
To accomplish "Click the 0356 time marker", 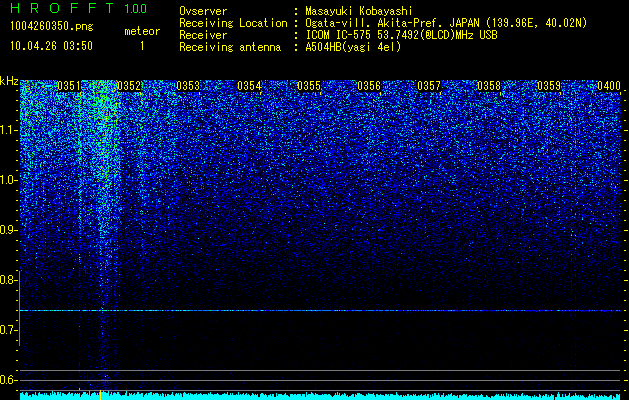I will [x=369, y=86].
